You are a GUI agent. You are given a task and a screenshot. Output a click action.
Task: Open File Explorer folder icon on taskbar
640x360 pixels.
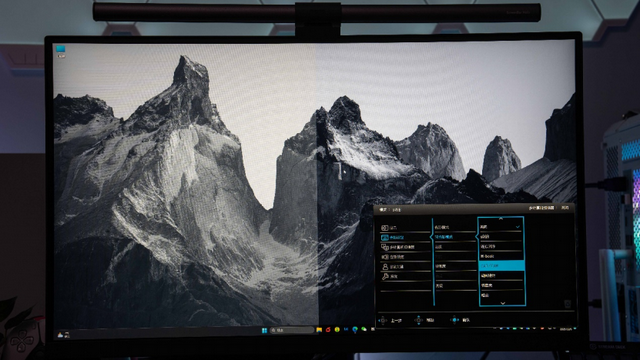(x=319, y=330)
